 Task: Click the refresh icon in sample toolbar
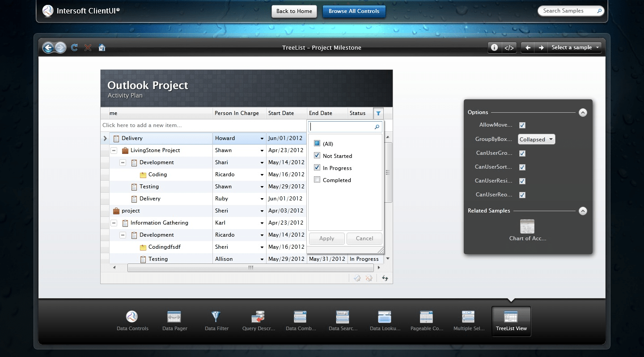coord(75,47)
